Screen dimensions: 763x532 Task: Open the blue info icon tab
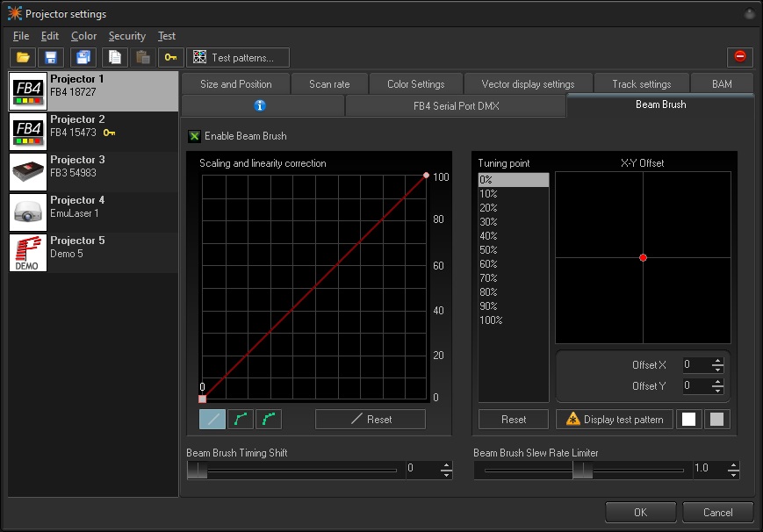(261, 106)
